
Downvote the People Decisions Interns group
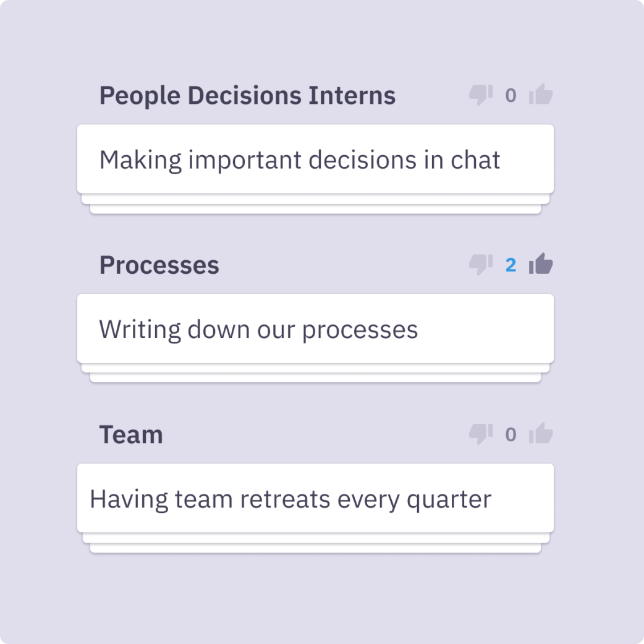[x=481, y=95]
